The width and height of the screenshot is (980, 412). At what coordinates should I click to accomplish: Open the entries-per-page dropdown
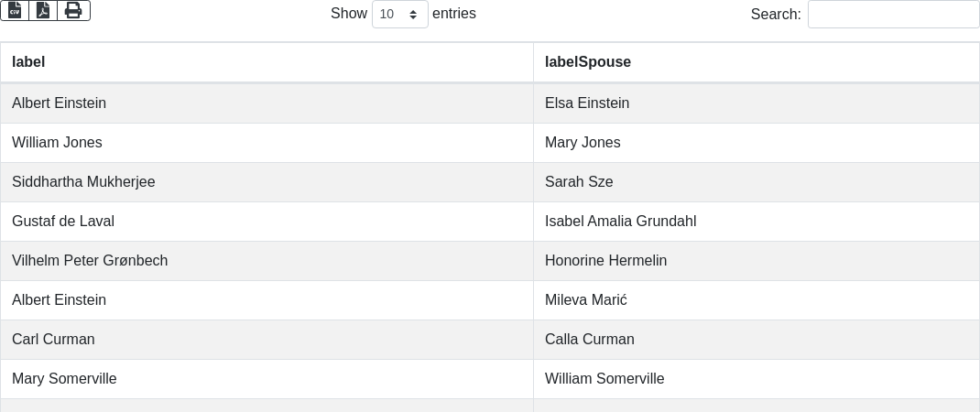(399, 15)
